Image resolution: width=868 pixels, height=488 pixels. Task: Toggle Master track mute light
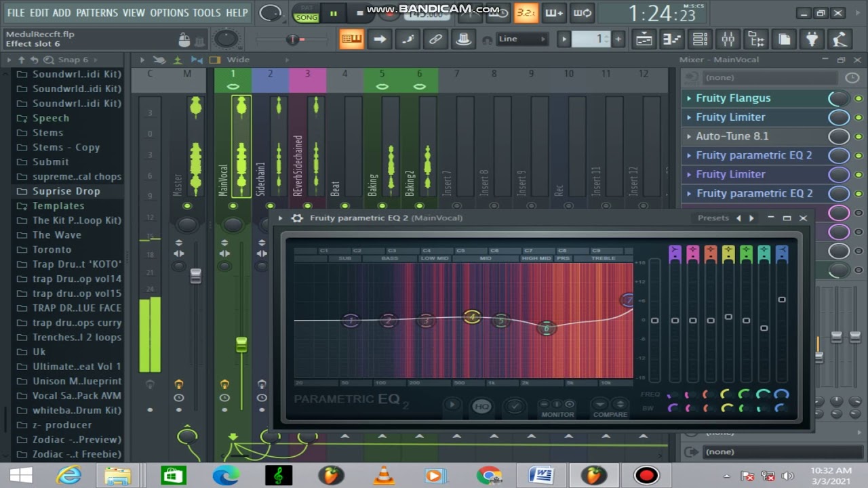(187, 205)
